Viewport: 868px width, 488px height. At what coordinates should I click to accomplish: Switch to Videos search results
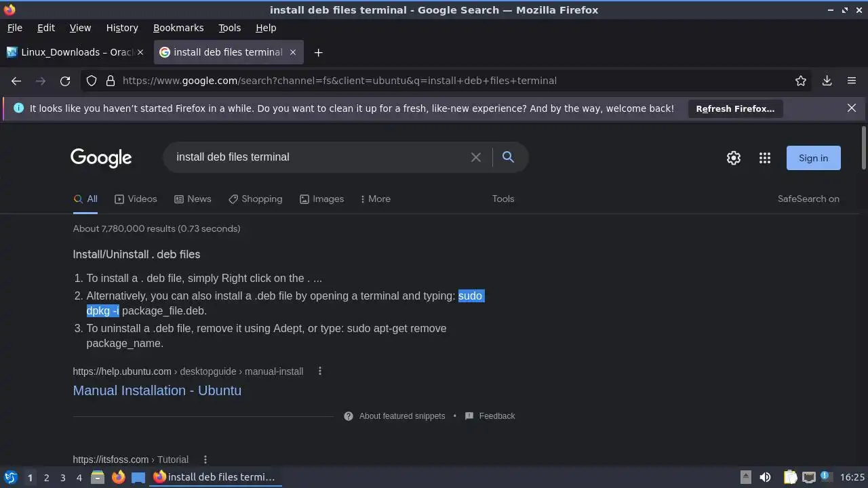tap(136, 199)
